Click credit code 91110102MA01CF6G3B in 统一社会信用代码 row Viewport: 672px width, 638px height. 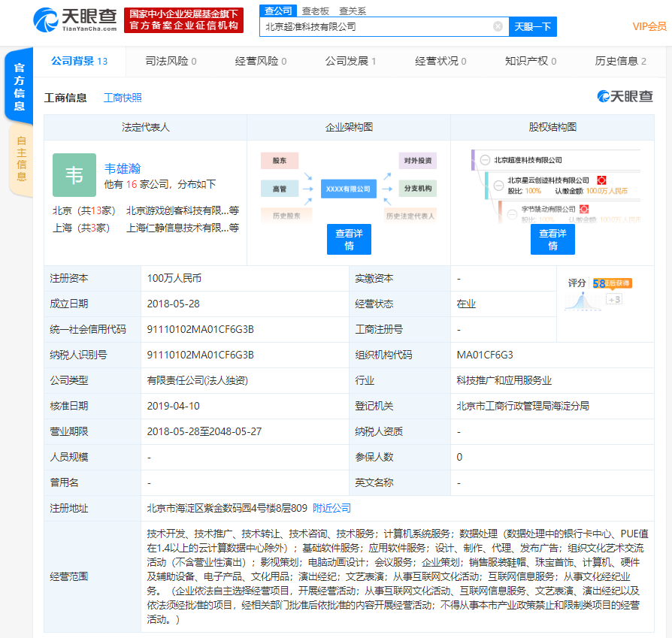click(x=200, y=329)
